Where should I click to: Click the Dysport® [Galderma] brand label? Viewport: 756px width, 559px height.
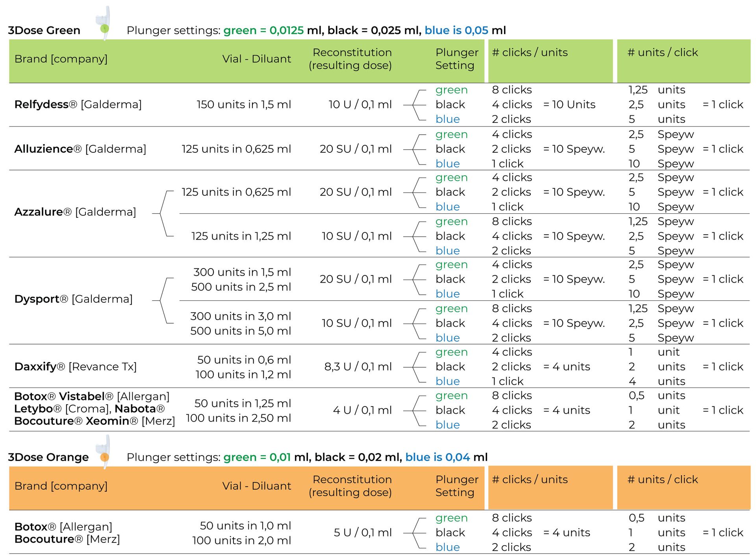[x=73, y=299]
